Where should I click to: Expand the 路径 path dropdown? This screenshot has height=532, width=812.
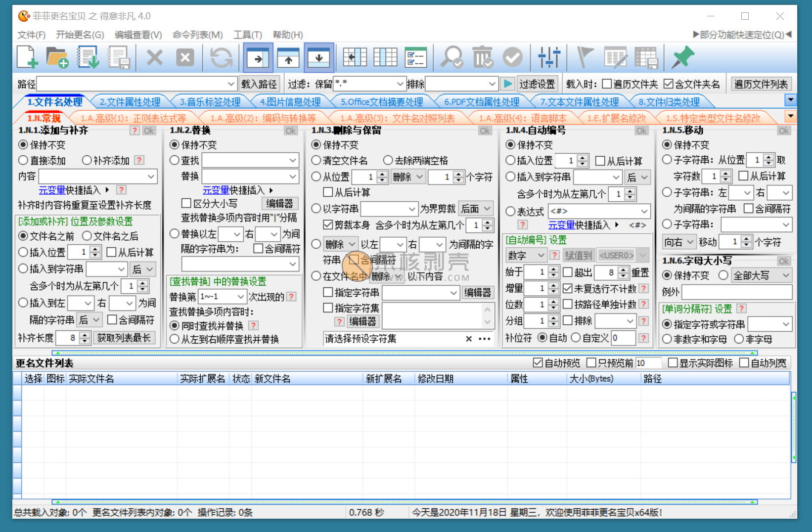pos(231,84)
